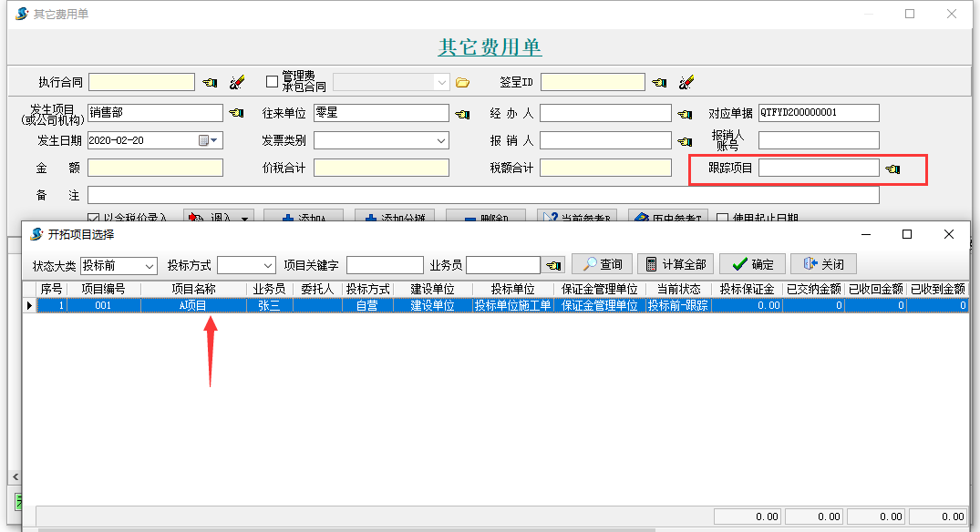The width and height of the screenshot is (980, 532).
Task: Open the 发生日期 calendar dropdown
Action: [213, 140]
